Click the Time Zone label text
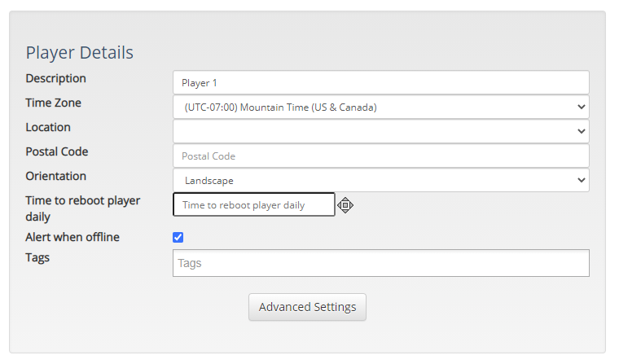Image resolution: width=619 pixels, height=364 pixels. pyautogui.click(x=53, y=103)
